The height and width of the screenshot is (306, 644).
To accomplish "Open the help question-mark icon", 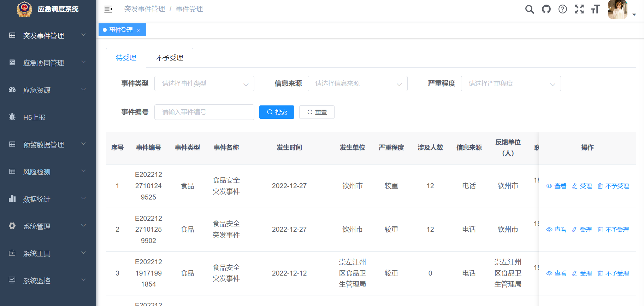I will tap(563, 9).
